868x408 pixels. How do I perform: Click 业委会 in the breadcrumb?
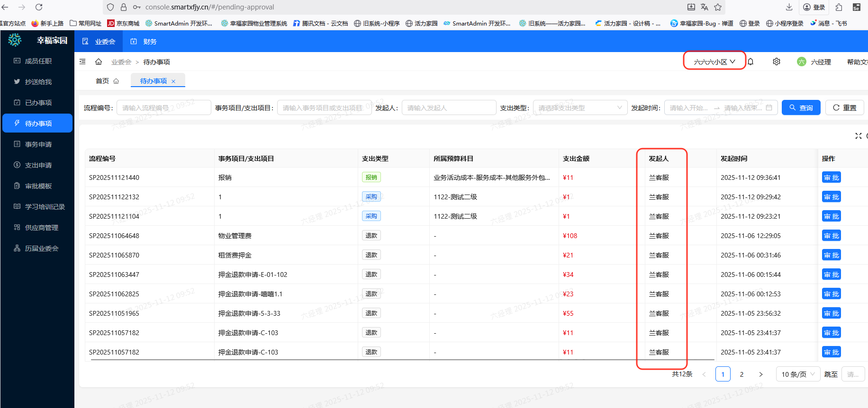[121, 62]
